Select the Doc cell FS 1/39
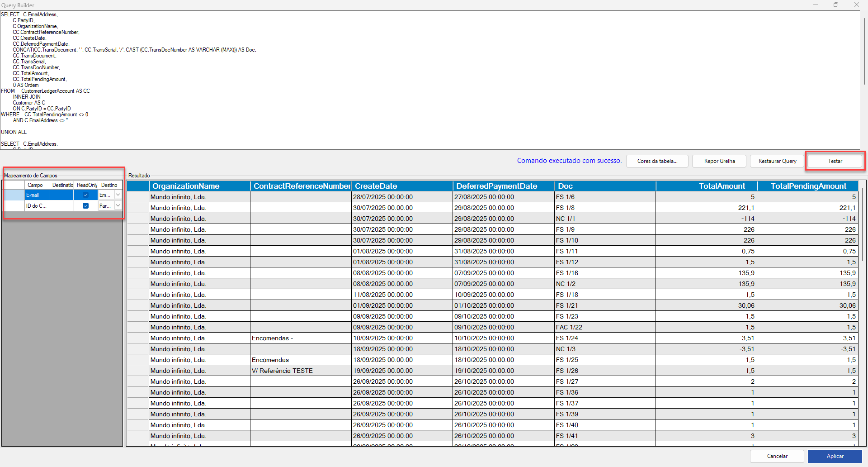The height and width of the screenshot is (467, 868). tap(605, 414)
